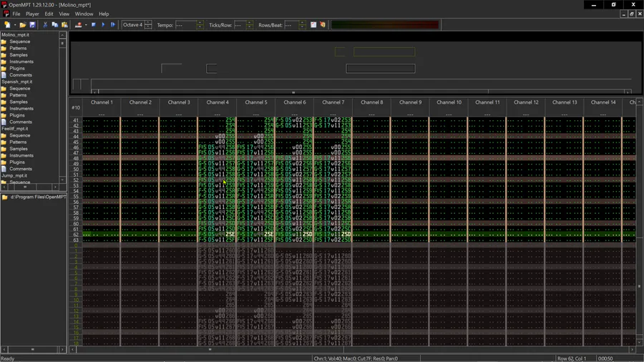Viewport: 644px width, 362px height.
Task: Select the d:\Program Files\OpenMPT folder entry
Action: pyautogui.click(x=38, y=197)
